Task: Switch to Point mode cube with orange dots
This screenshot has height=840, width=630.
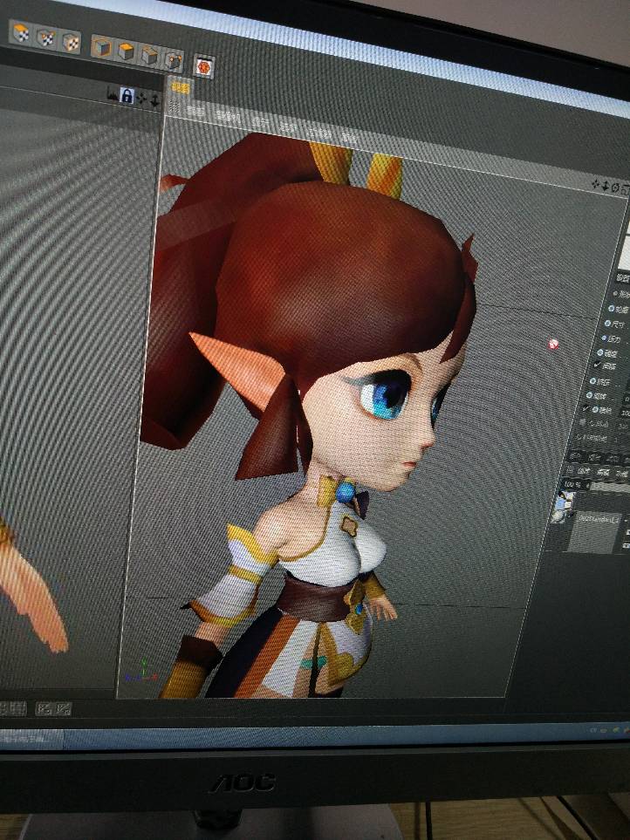Action: tap(173, 60)
